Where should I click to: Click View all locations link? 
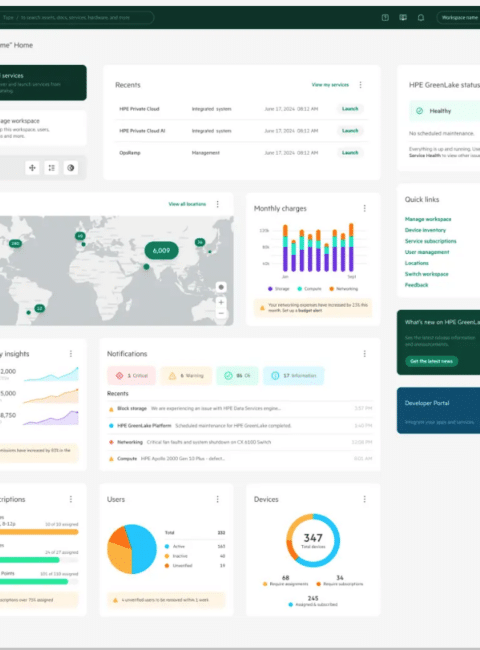click(187, 204)
